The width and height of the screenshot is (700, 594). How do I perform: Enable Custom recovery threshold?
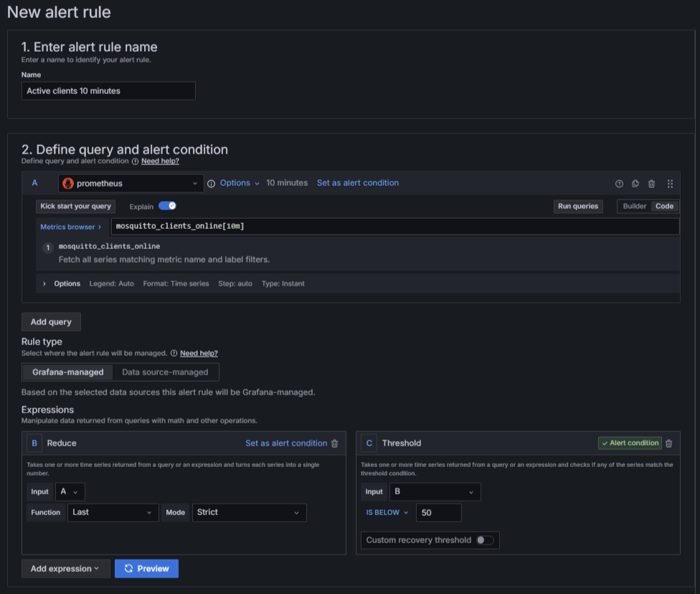pyautogui.click(x=486, y=540)
